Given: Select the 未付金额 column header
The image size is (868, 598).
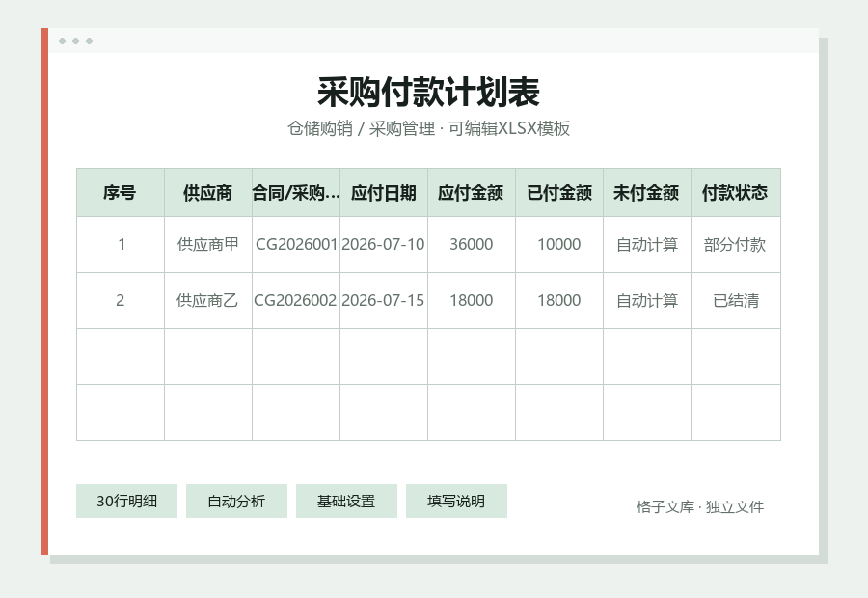Looking at the screenshot, I should click(647, 193).
